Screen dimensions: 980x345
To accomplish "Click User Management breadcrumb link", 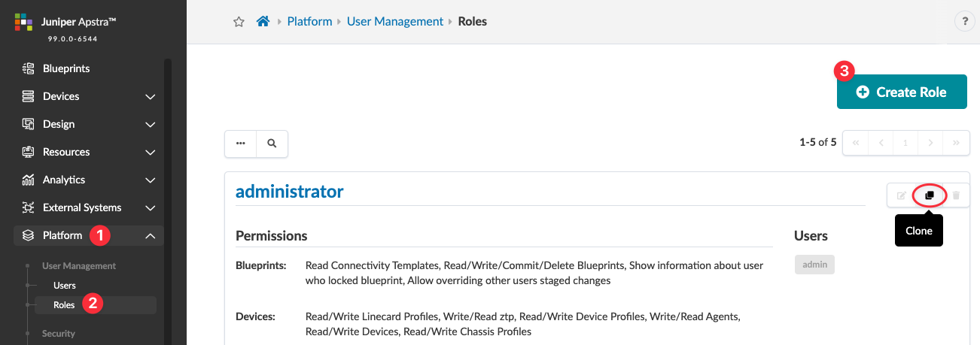I will tap(395, 22).
